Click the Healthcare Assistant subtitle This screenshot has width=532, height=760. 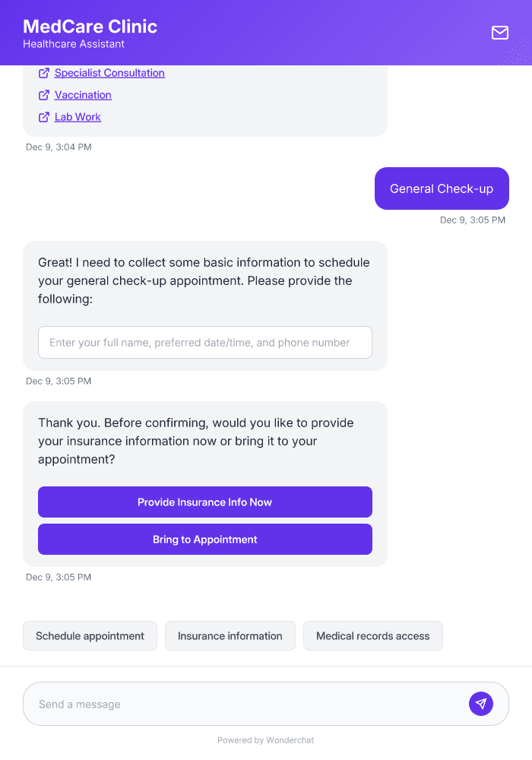pos(73,44)
